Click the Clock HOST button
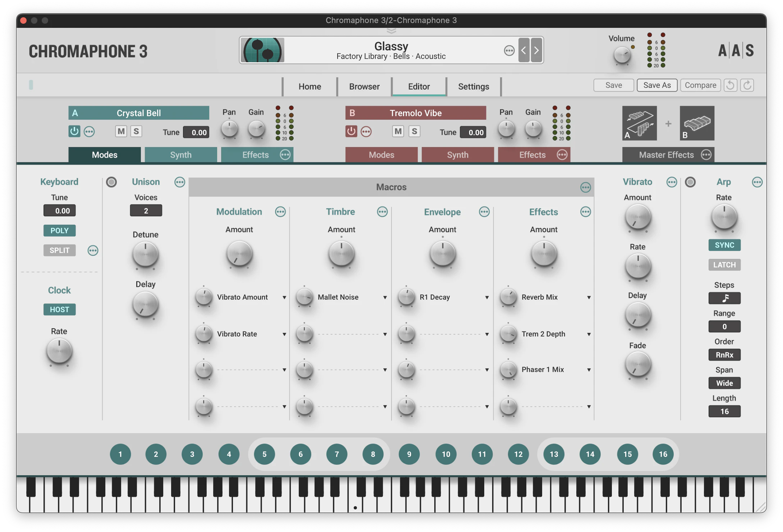 pos(59,309)
